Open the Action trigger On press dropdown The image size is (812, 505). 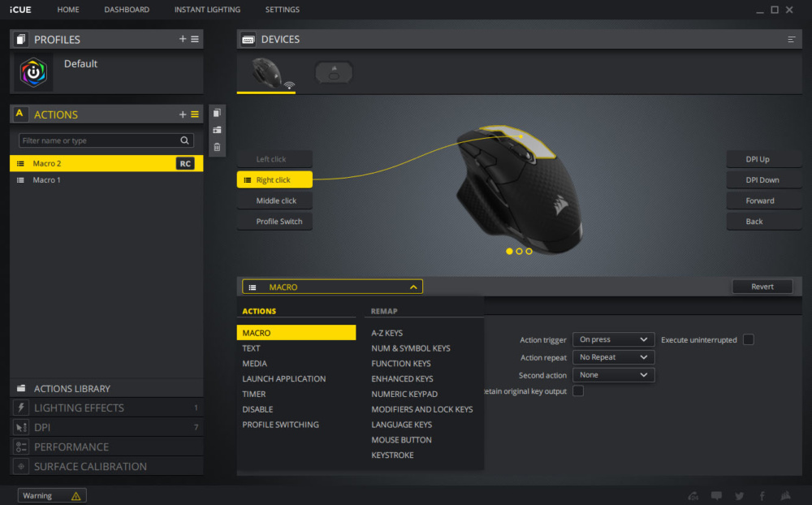coord(614,339)
